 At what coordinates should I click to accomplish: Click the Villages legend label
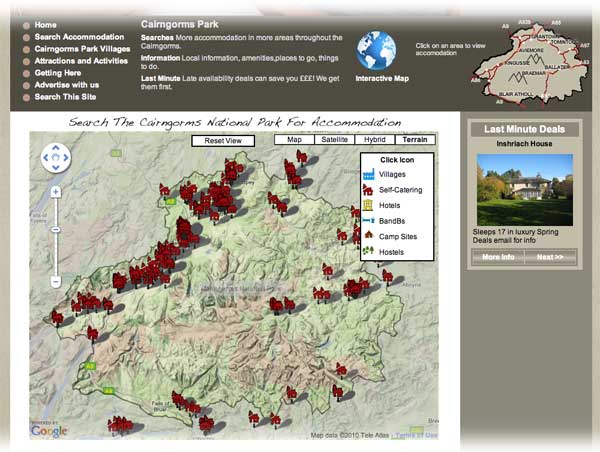click(392, 175)
